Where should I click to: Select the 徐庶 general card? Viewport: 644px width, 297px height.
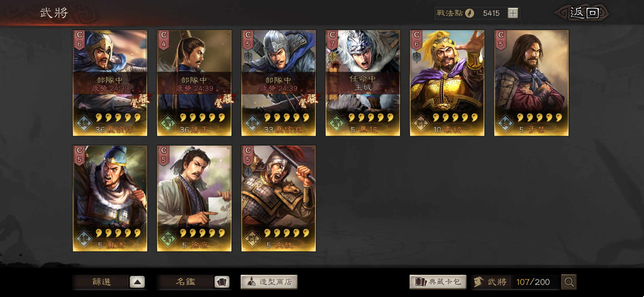[194, 198]
